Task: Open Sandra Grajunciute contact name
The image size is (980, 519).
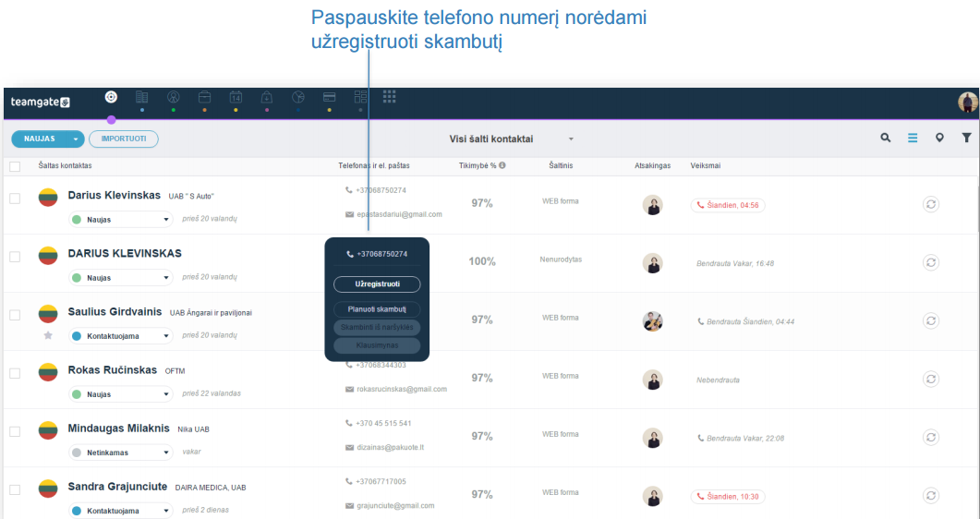Action: click(x=117, y=487)
